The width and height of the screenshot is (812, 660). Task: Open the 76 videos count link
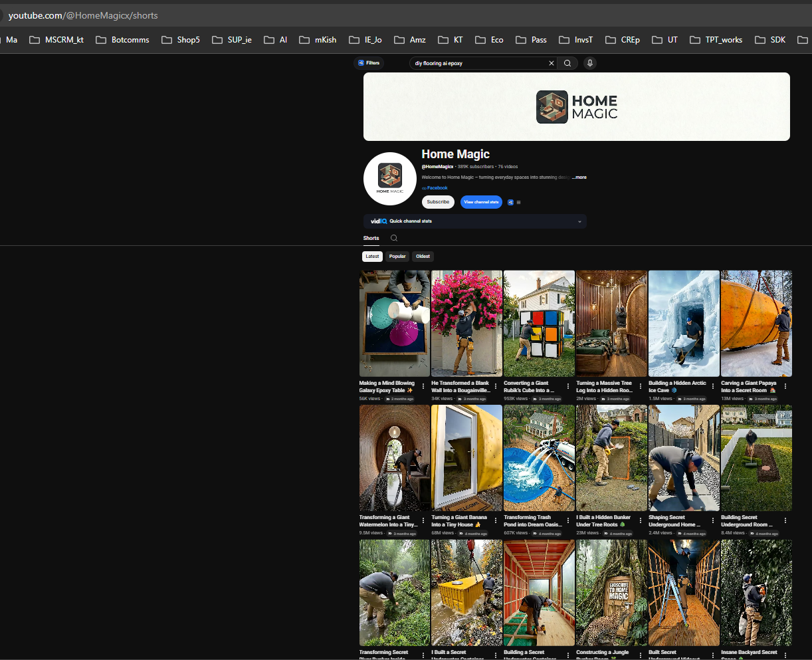pos(508,167)
